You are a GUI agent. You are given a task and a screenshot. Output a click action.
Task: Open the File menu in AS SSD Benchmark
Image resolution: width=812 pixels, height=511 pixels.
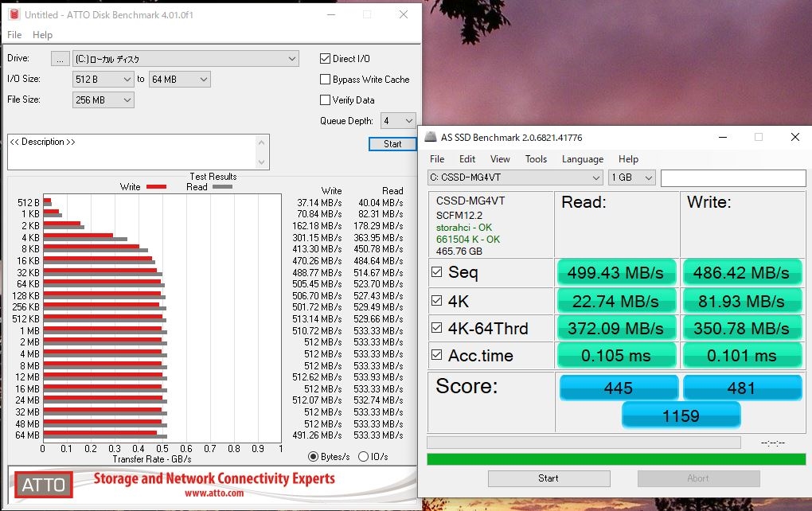437,159
